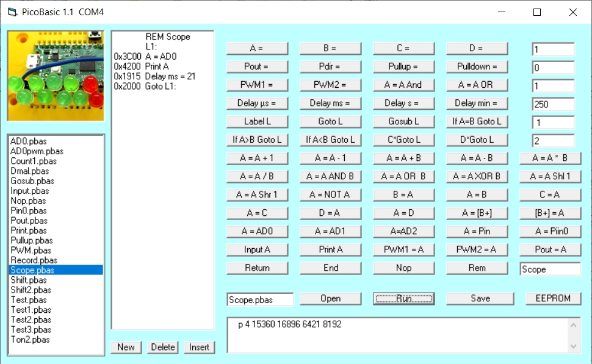
Task: Click the 'Delay ms =' command button
Action: (x=330, y=103)
